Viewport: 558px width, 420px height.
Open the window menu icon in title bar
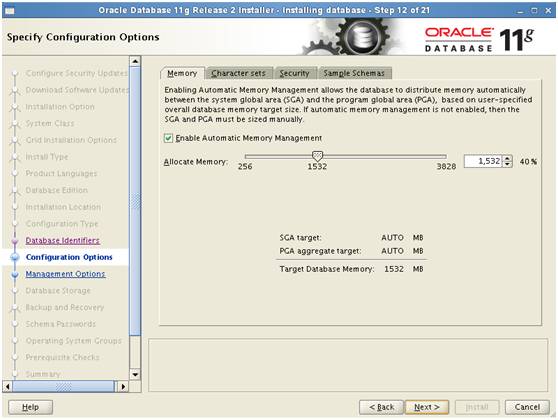click(x=10, y=10)
